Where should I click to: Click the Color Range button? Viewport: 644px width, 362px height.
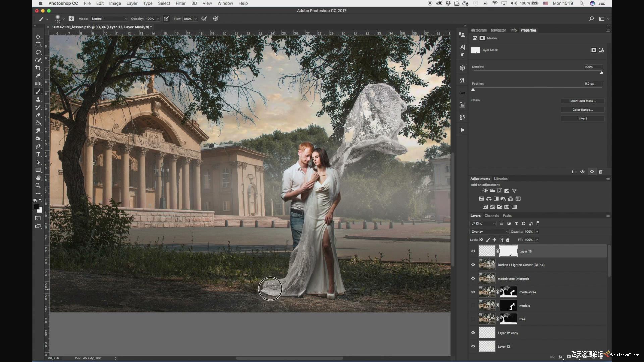[x=583, y=110]
